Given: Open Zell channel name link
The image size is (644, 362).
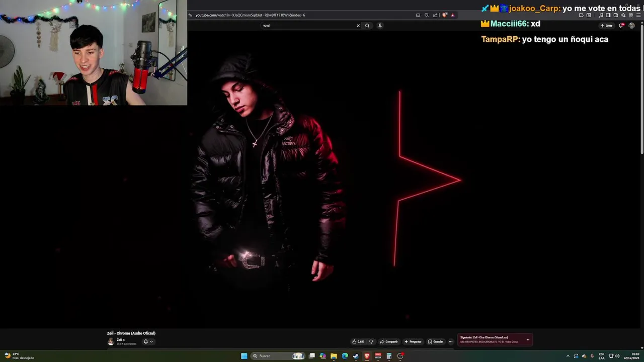Looking at the screenshot, I should (x=120, y=340).
